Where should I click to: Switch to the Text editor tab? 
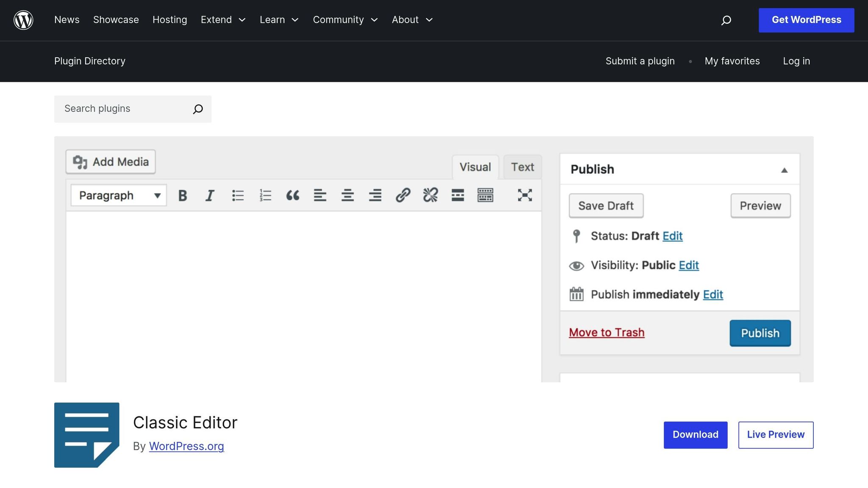[523, 167]
